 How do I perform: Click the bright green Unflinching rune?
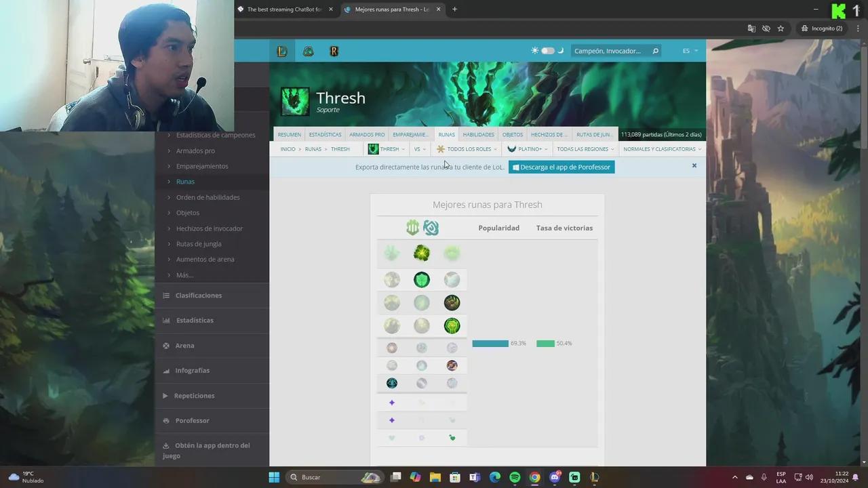click(x=452, y=326)
